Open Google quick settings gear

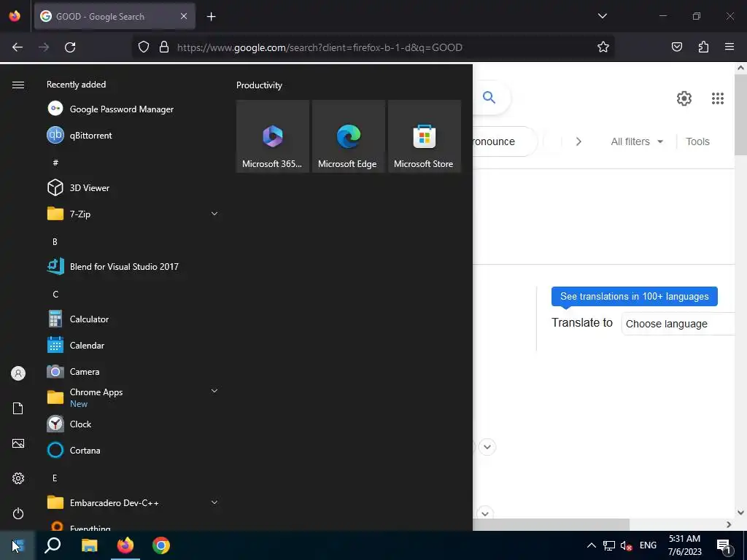pyautogui.click(x=684, y=98)
